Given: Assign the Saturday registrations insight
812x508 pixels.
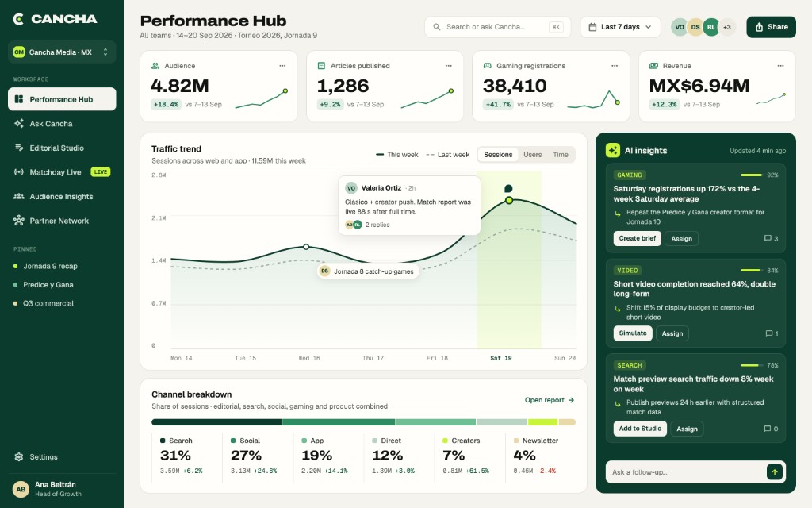Looking at the screenshot, I should 681,238.
